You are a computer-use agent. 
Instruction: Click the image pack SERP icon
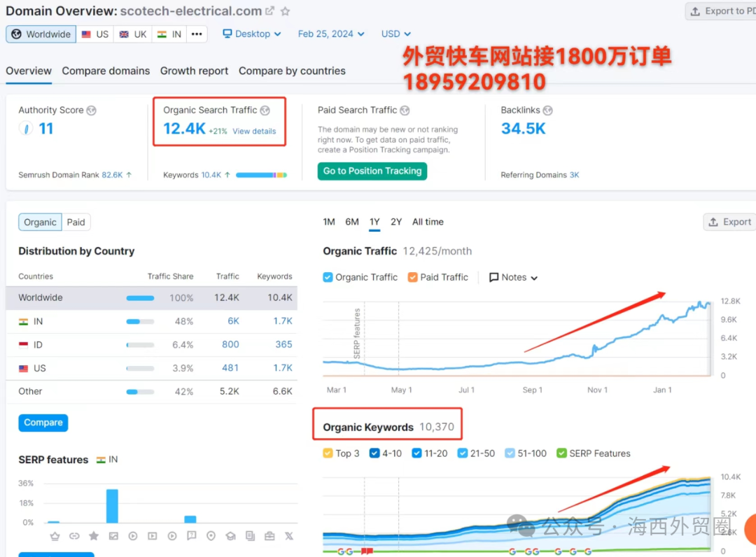click(113, 536)
